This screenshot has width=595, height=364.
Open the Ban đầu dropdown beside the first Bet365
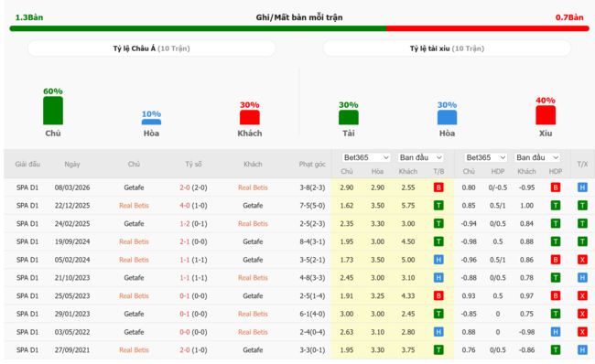pos(420,157)
